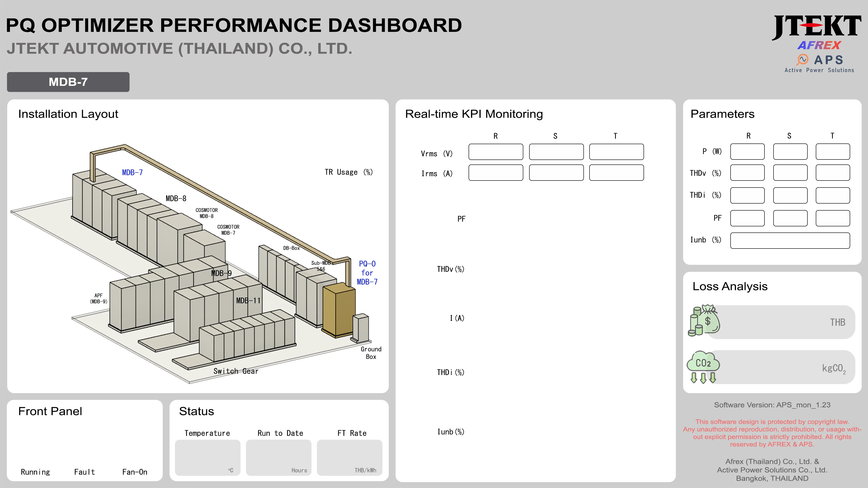Click the DB-Box label
Viewport: 868px width, 488px height.
[x=291, y=248]
